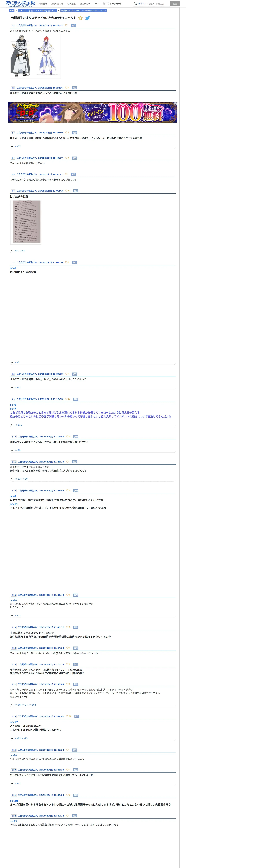The image size is (262, 868).
Task: Click the >>20 quote link in post 21
Action: click(14, 801)
